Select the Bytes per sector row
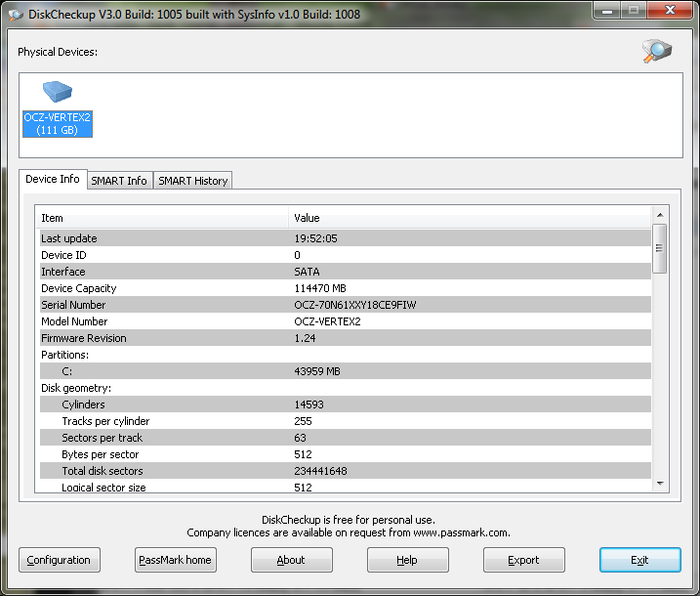This screenshot has width=700, height=596. click(x=345, y=454)
